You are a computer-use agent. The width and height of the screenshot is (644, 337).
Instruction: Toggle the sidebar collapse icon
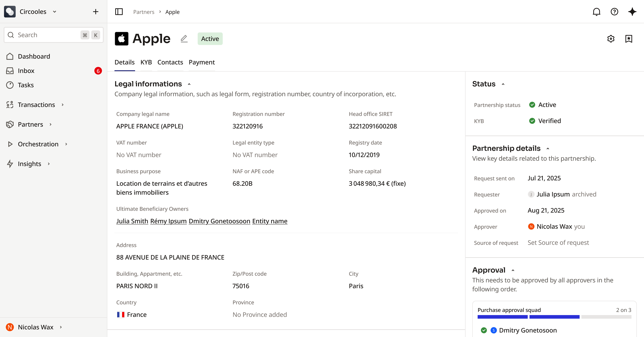(x=119, y=11)
